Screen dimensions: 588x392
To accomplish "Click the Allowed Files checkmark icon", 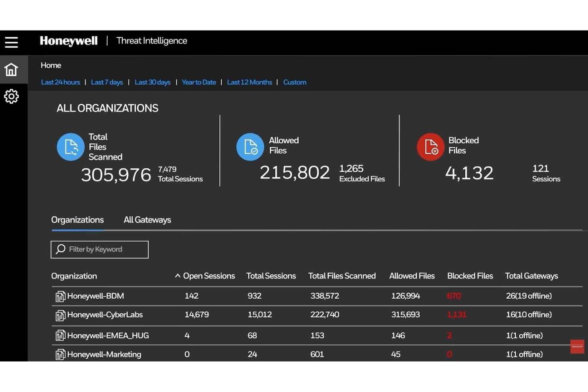I will click(250, 147).
